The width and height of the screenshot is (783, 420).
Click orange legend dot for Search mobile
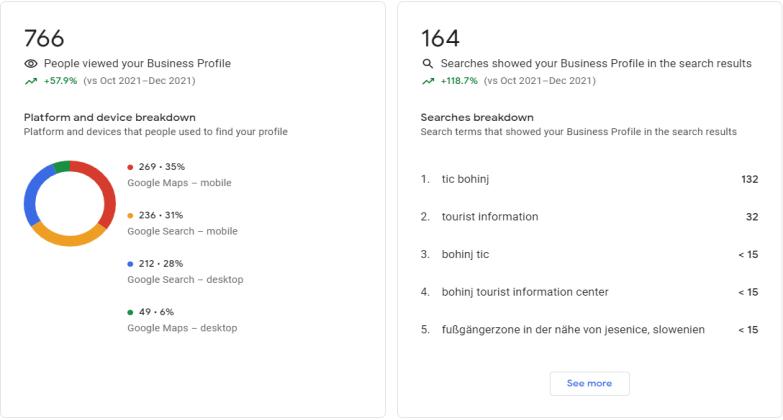click(x=130, y=215)
